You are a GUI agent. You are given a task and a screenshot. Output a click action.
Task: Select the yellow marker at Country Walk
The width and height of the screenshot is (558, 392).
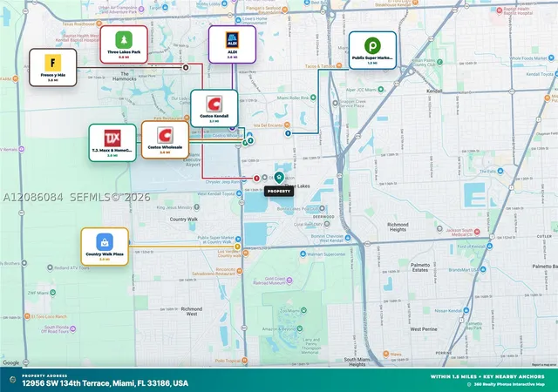tap(237, 247)
